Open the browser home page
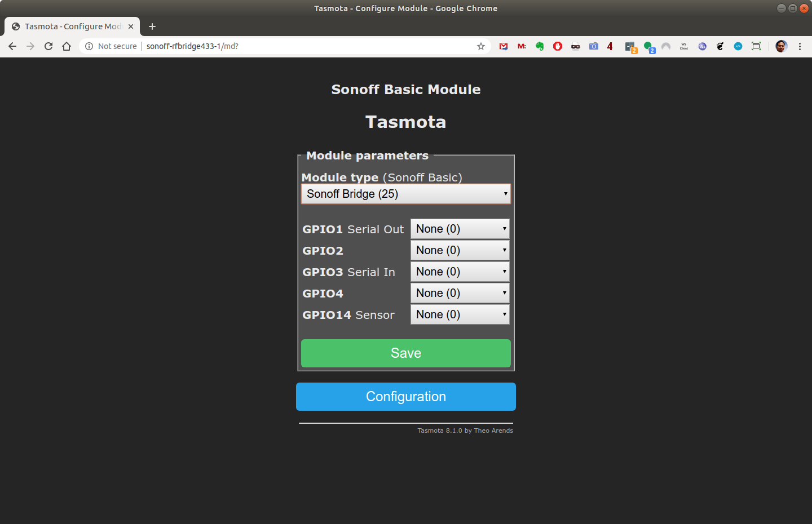The width and height of the screenshot is (812, 524). [x=67, y=46]
